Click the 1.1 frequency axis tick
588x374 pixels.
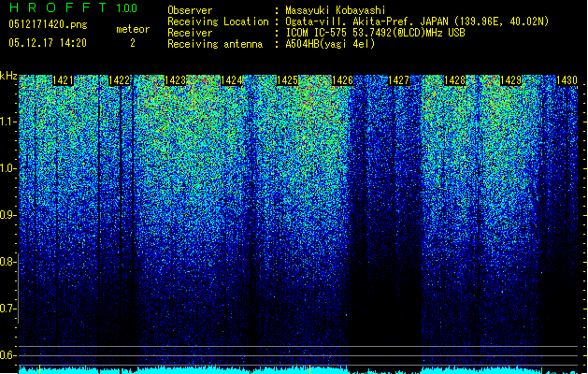coord(8,122)
